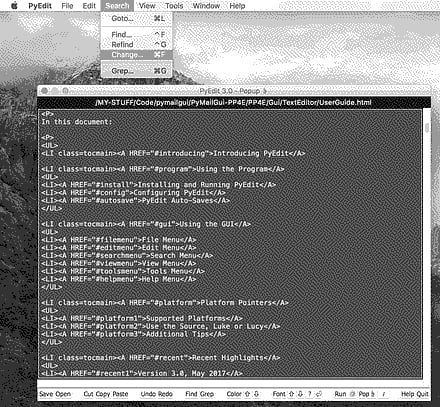This screenshot has height=407, width=440.
Task: Click the 'Introducing PyEdit' line in editor
Action: (173, 153)
